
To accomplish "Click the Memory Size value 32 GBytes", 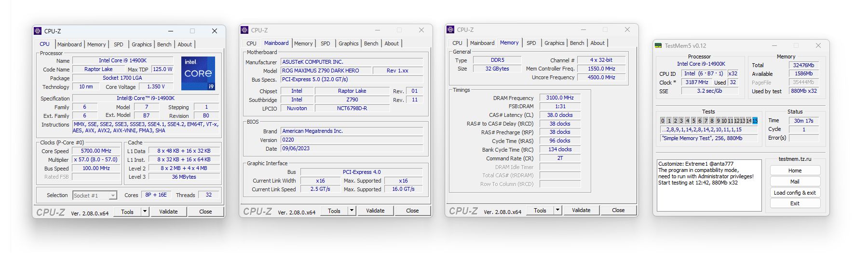I will tap(497, 69).
